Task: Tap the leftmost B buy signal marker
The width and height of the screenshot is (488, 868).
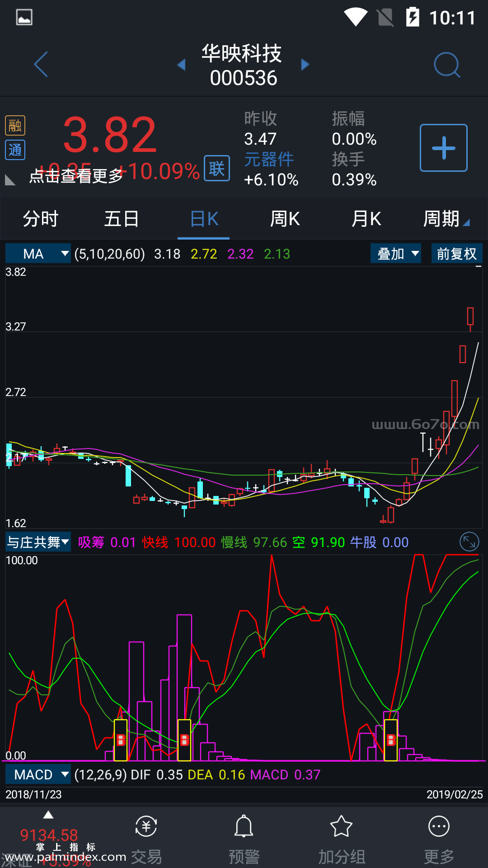Action: coord(121,740)
